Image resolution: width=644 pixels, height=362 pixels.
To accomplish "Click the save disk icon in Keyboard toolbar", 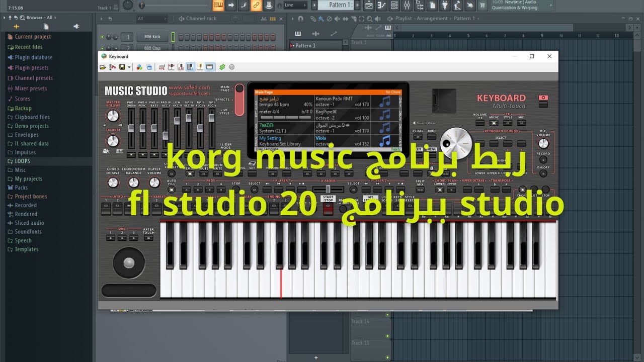I will click(122, 67).
